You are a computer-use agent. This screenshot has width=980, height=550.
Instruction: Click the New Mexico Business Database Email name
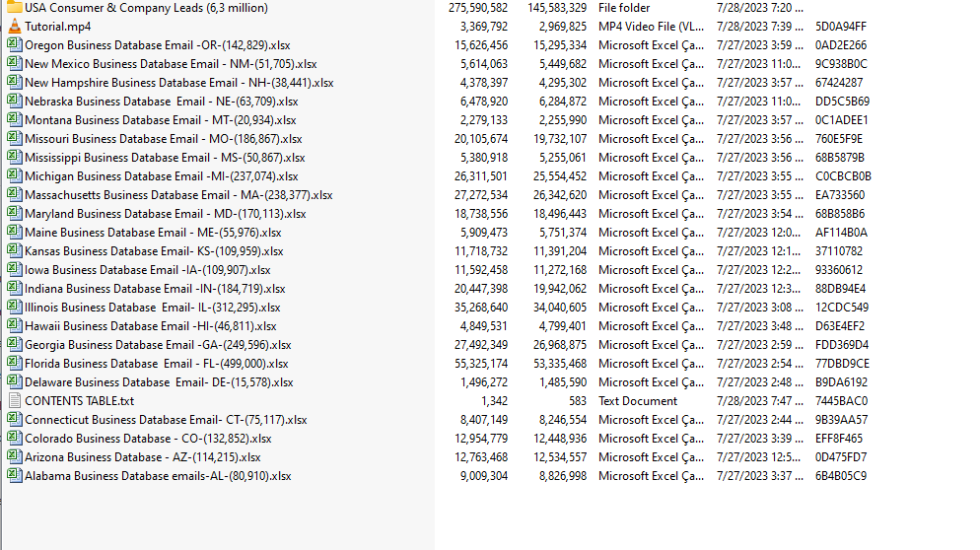[x=171, y=64]
